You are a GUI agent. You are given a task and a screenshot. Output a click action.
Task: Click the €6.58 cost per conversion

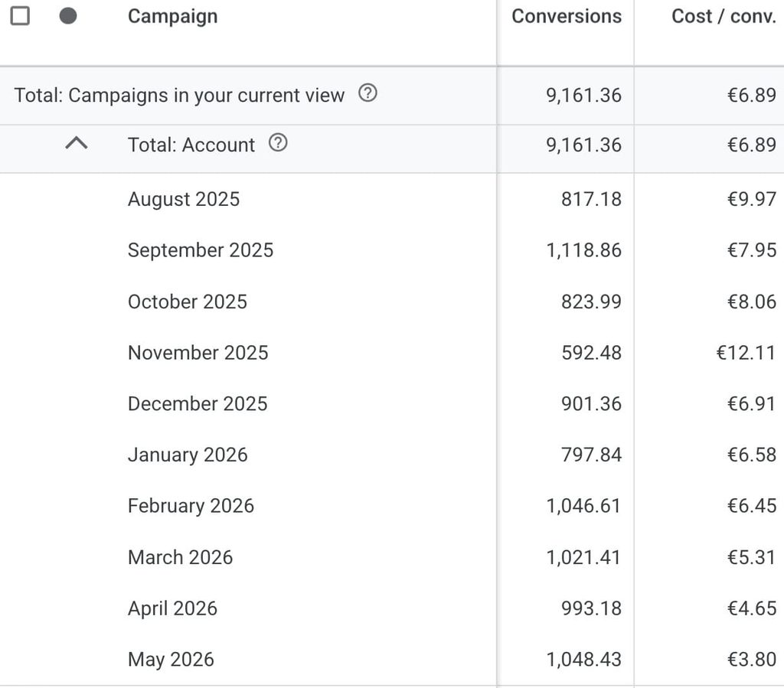pyautogui.click(x=752, y=455)
